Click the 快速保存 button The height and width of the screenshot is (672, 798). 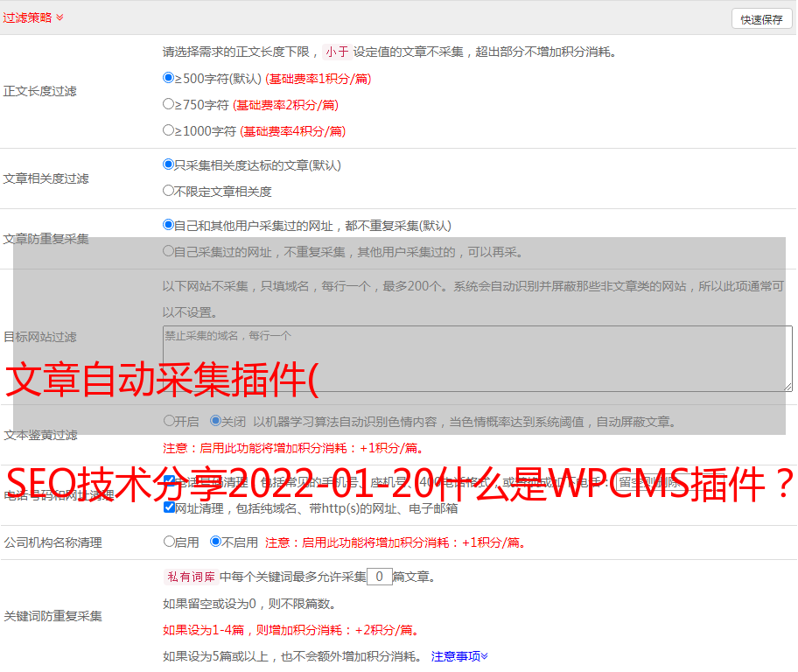coord(761,19)
